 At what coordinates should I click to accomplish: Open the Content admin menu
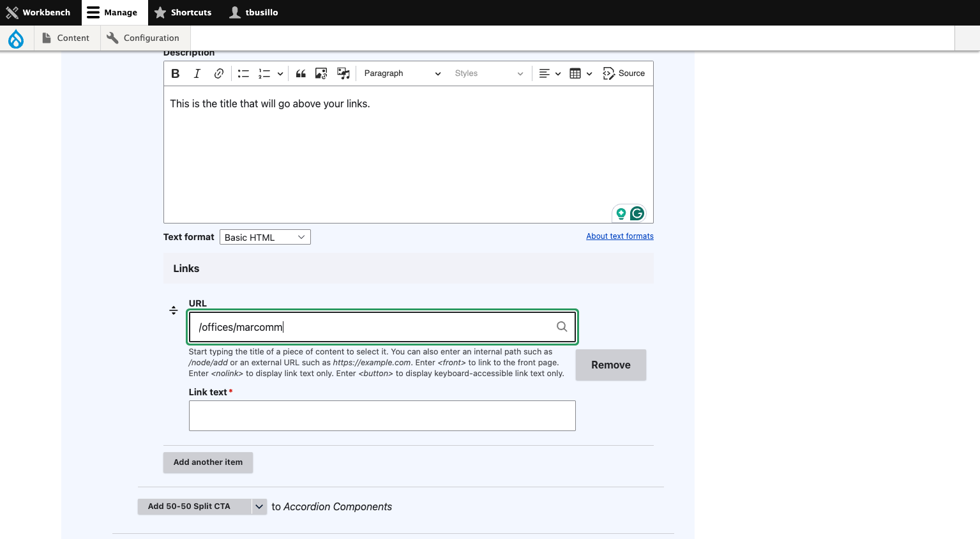66,38
